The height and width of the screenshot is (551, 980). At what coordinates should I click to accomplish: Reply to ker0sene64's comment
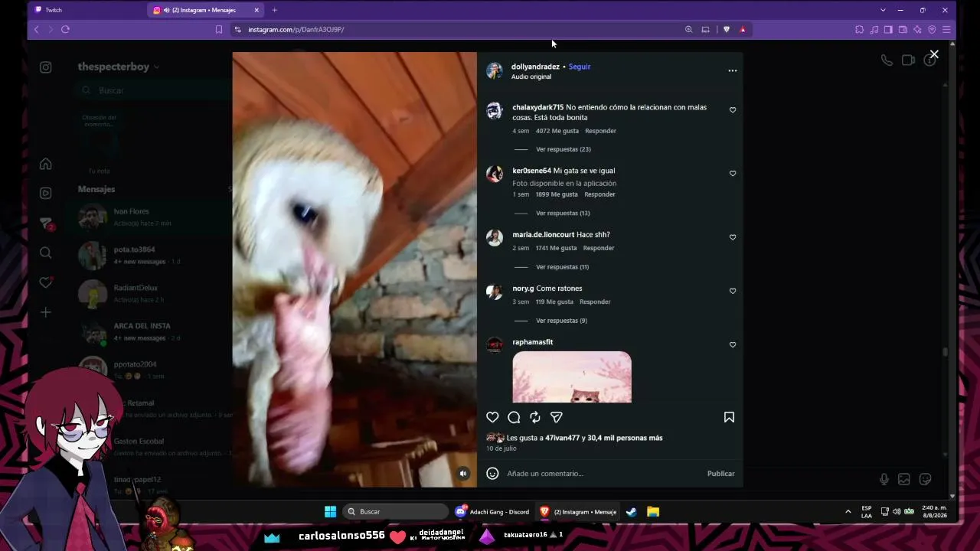point(599,194)
